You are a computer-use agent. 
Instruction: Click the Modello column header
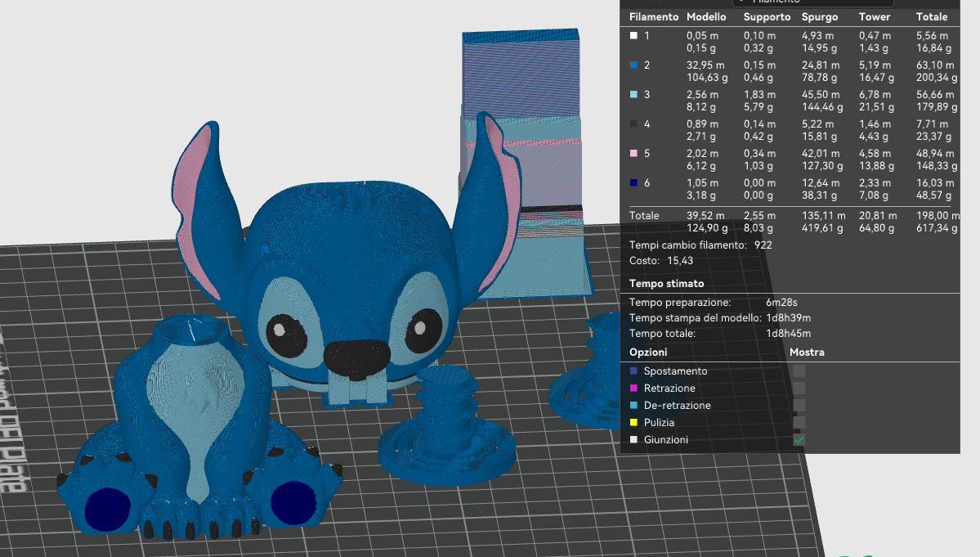click(706, 16)
